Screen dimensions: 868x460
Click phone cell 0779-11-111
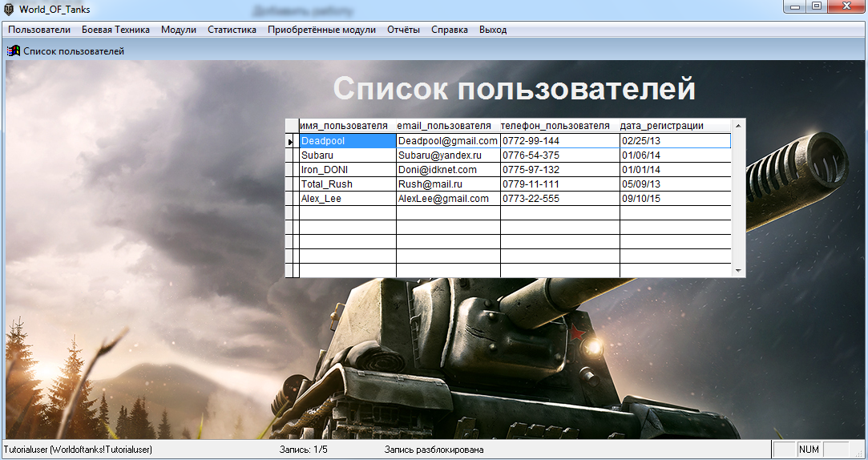coord(560,184)
